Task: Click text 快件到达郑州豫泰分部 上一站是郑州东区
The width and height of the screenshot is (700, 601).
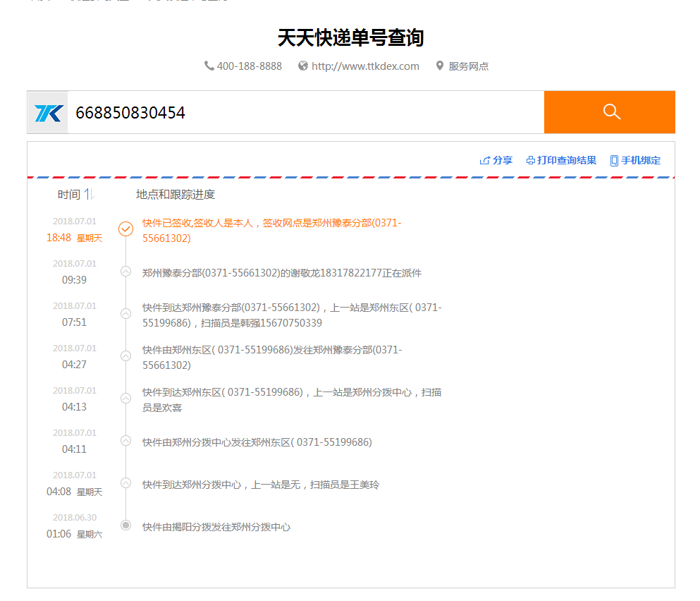Action: tap(292, 315)
